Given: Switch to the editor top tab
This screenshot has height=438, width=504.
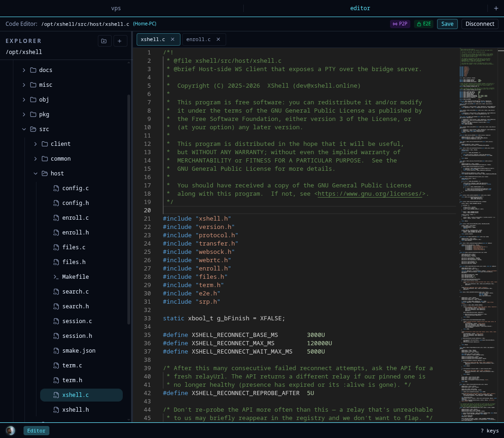Looking at the screenshot, I should click(360, 8).
